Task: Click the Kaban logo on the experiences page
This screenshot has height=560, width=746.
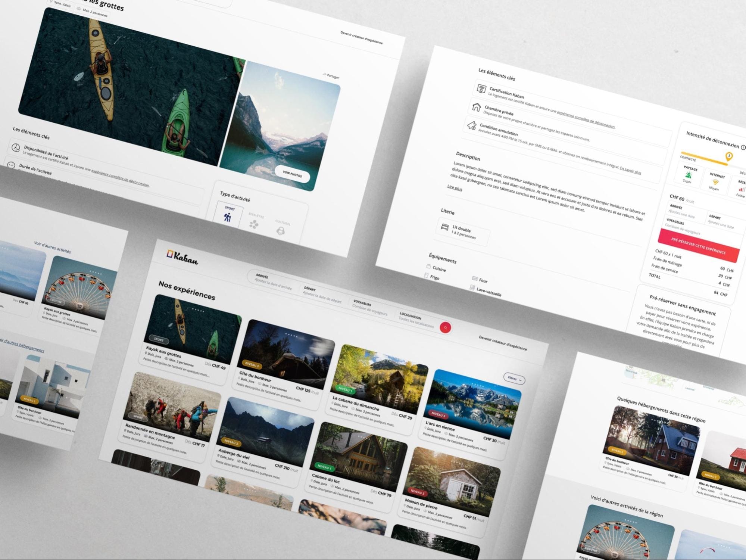Action: pos(182,257)
